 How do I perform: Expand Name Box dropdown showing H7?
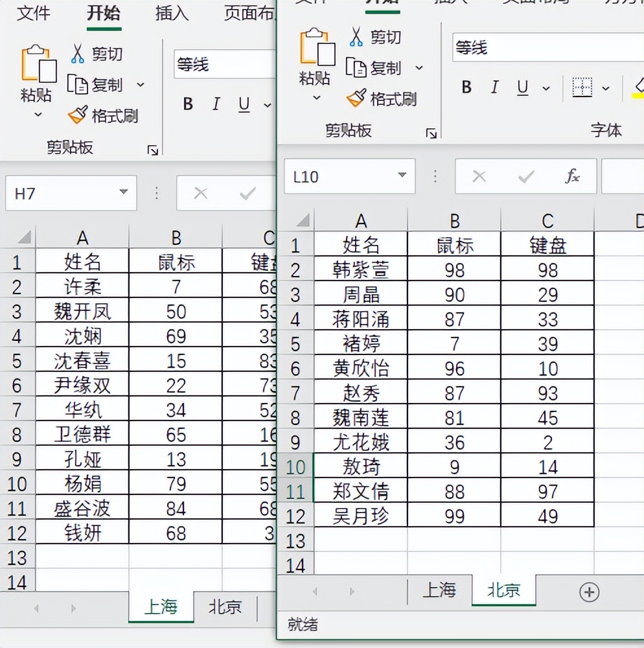click(x=123, y=192)
